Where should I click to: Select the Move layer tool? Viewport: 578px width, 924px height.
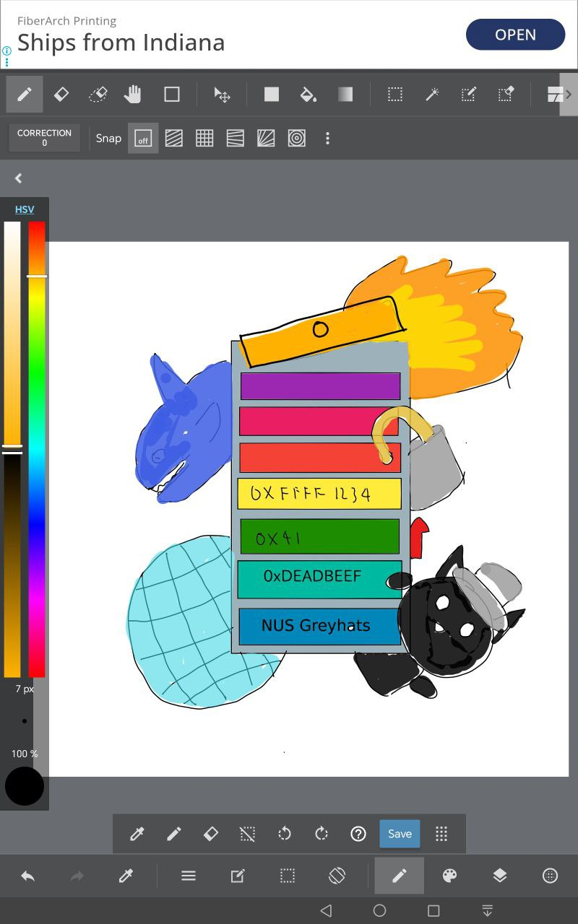pyautogui.click(x=222, y=95)
